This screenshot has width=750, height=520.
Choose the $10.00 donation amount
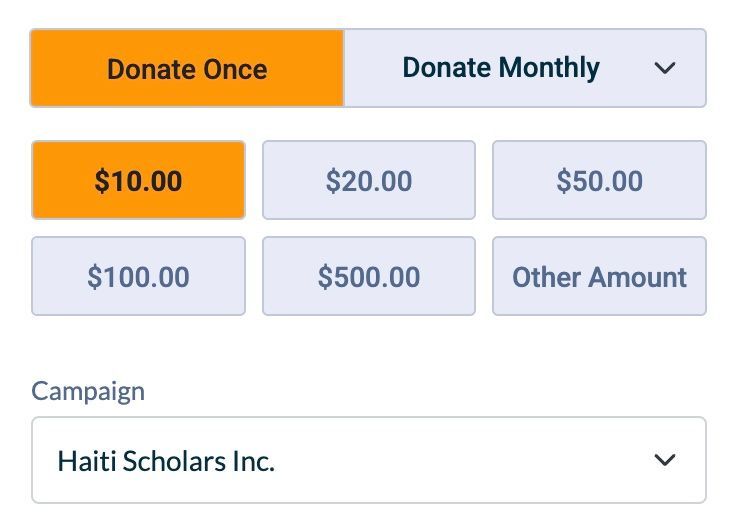(138, 181)
